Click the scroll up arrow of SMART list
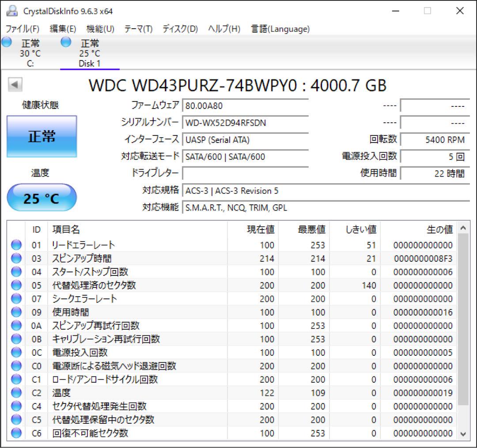The width and height of the screenshot is (477, 448). [x=463, y=228]
